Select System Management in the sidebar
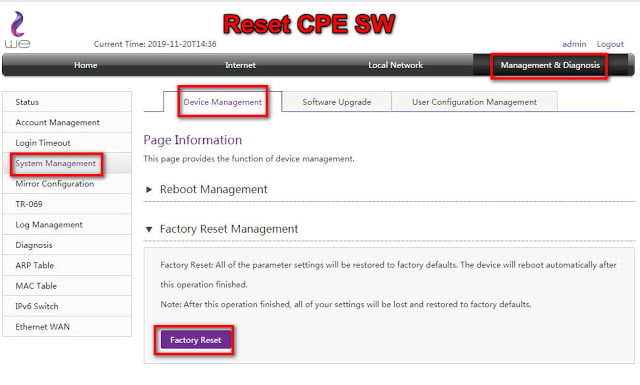The height and width of the screenshot is (385, 640). (67, 163)
